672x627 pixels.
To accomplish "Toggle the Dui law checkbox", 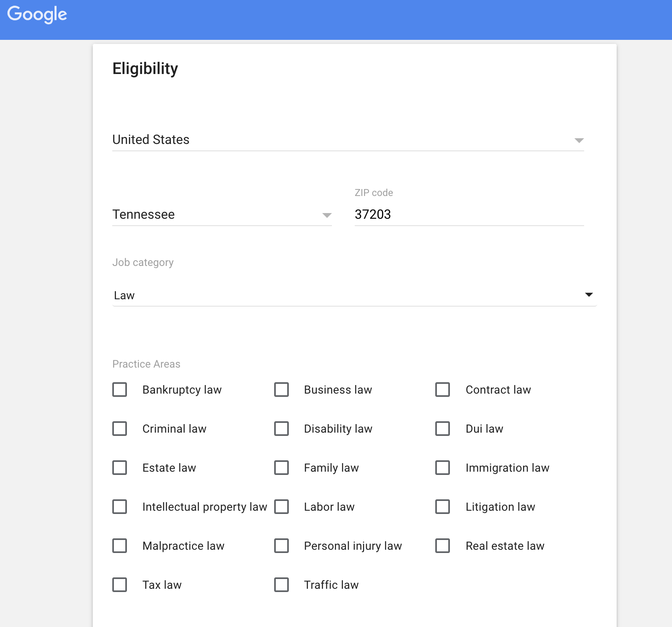I will (x=443, y=429).
